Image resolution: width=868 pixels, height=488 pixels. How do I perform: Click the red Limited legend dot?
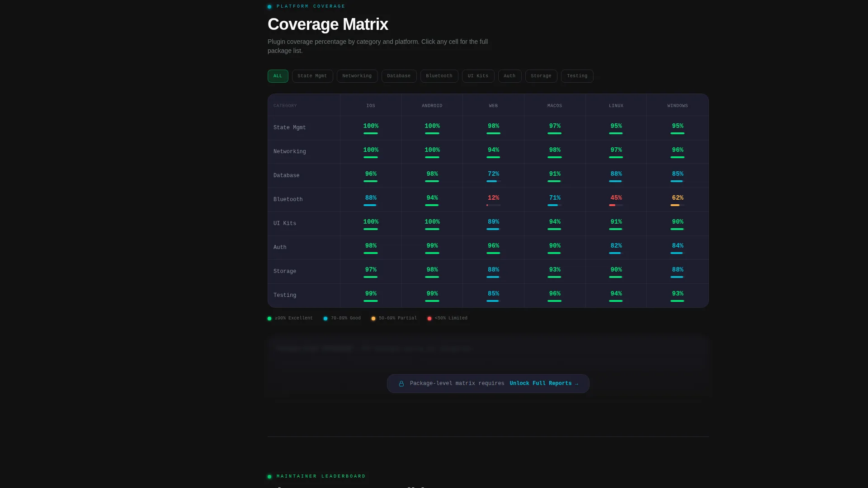pos(429,319)
